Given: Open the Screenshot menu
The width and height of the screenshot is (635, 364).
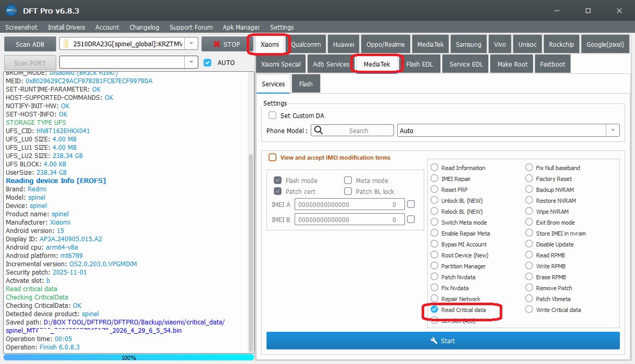Looking at the screenshot, I should (21, 27).
